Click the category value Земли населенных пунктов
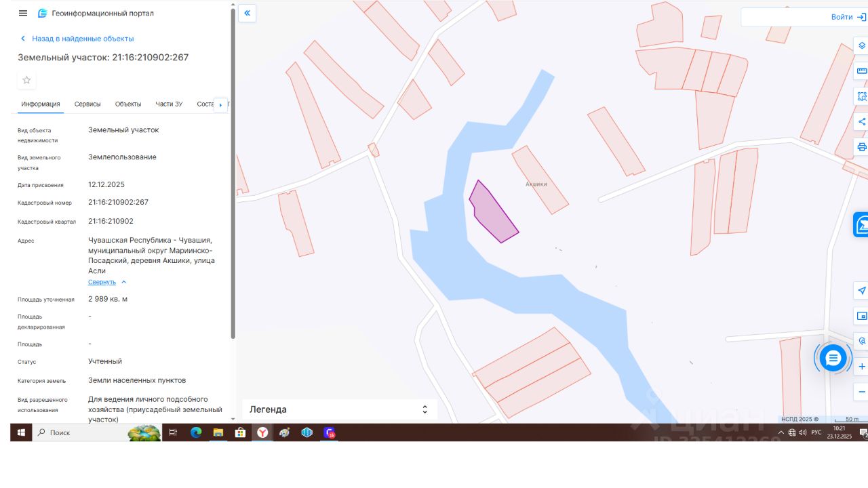This screenshot has width=868, height=488. 137,380
